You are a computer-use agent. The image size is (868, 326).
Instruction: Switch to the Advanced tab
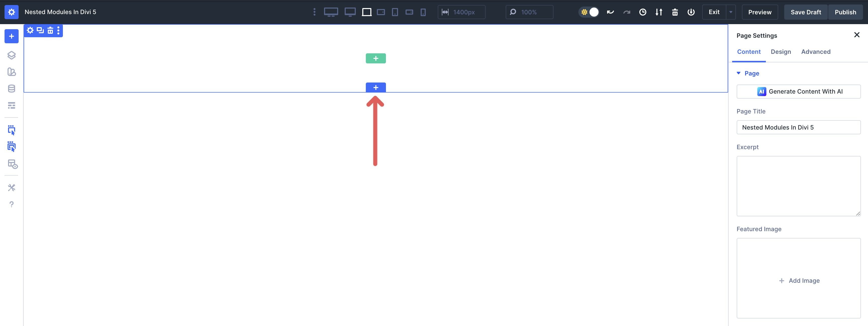(816, 52)
